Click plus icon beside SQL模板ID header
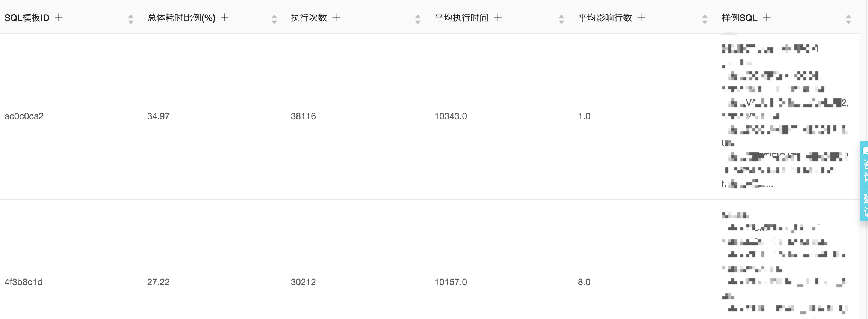This screenshot has height=319, width=868. coord(59,17)
